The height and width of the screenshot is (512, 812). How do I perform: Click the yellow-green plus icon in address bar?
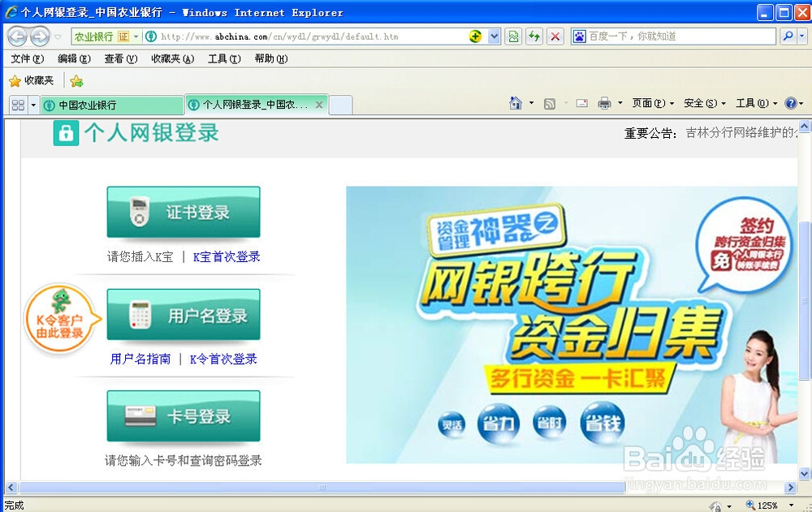click(475, 37)
